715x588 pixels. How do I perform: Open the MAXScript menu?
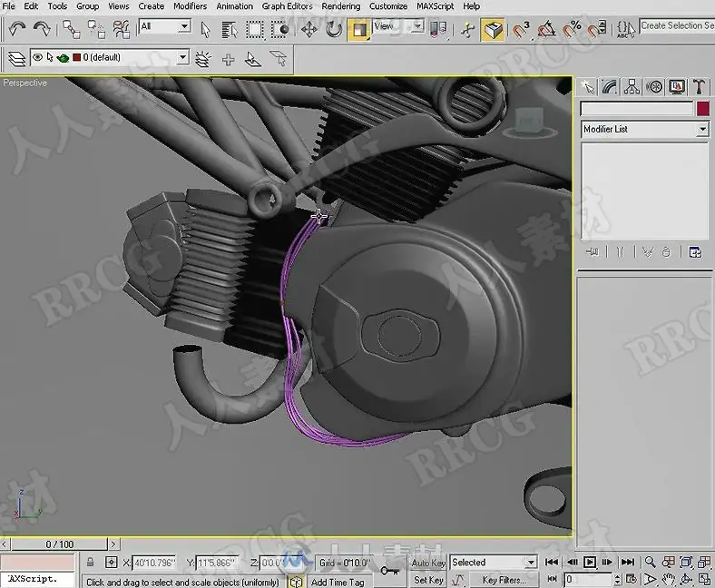(435, 6)
